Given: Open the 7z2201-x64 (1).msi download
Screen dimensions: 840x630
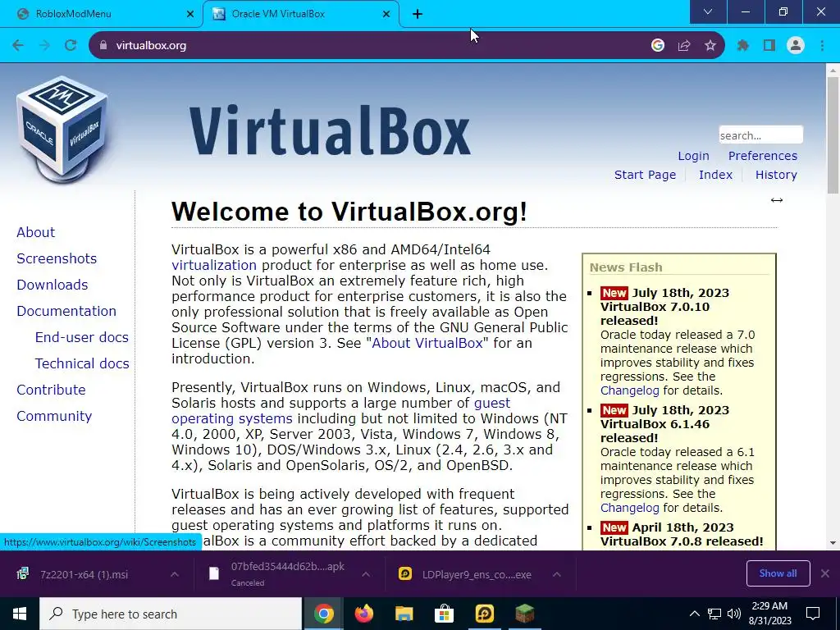Looking at the screenshot, I should pos(84,574).
